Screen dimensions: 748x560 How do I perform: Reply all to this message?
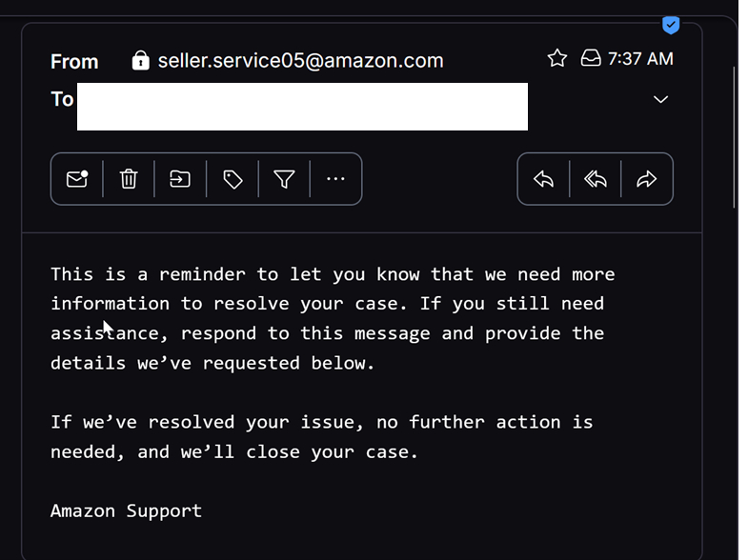[596, 179]
